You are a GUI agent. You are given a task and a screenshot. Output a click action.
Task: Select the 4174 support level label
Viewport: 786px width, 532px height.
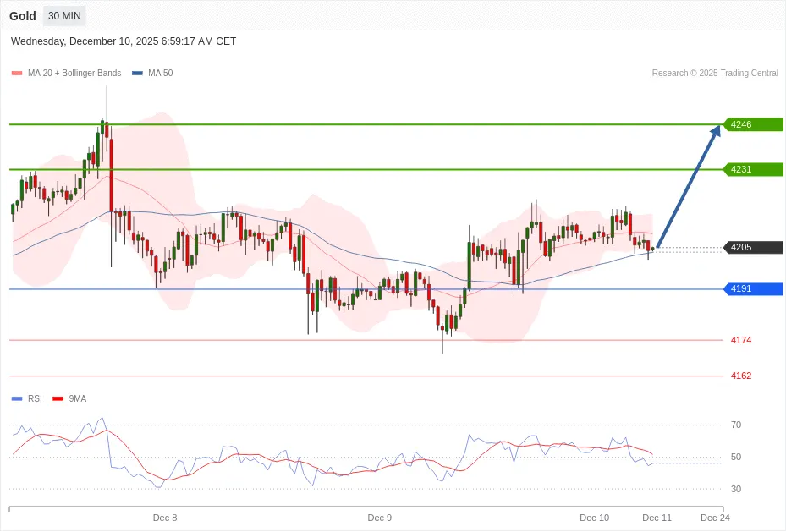tap(741, 340)
